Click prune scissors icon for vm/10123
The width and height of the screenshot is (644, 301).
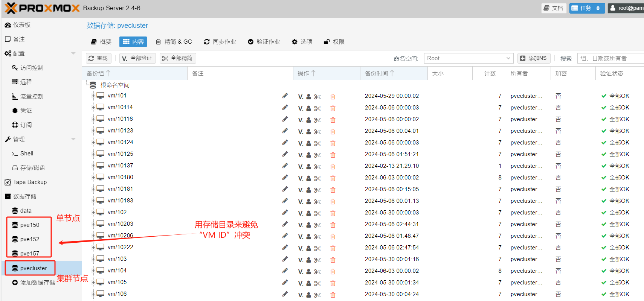[x=317, y=132]
